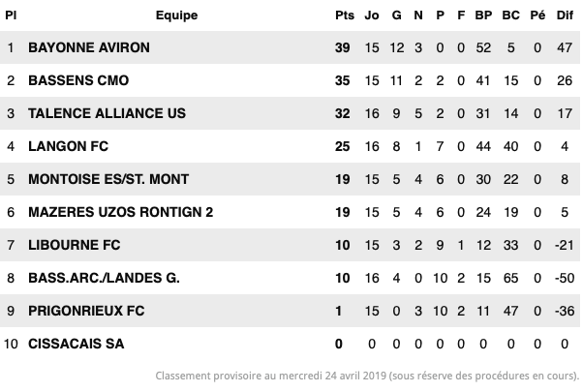Click the Classement provisoire footnote text

click(x=367, y=376)
